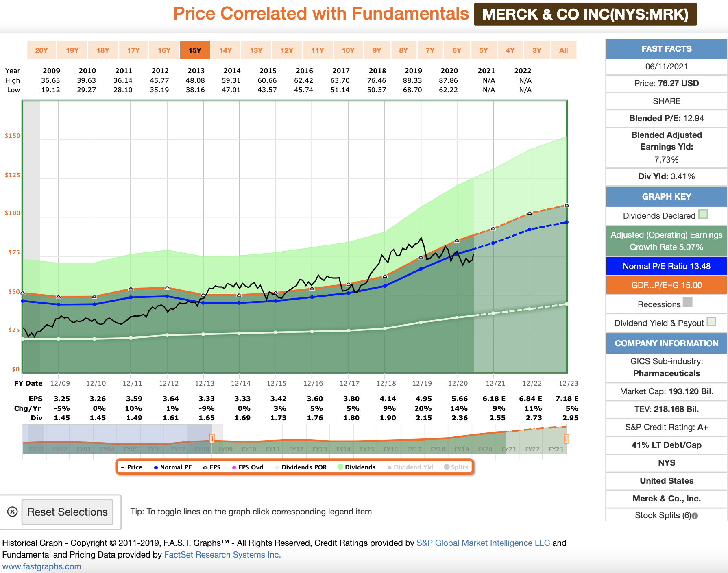Click the Normal P/E Ratio 13.48 bar

[667, 266]
